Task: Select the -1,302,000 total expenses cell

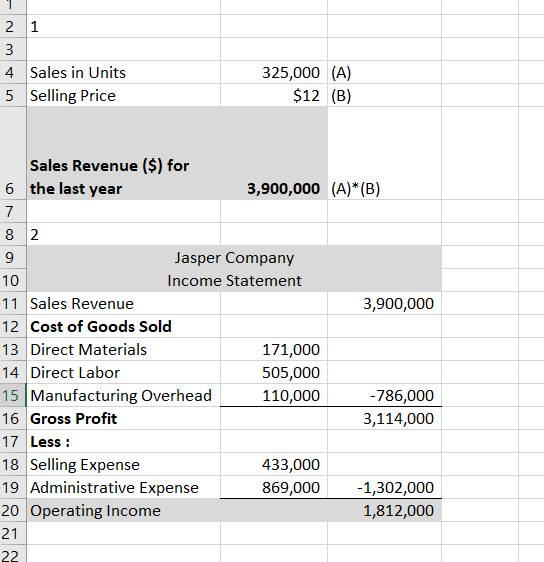Action: click(385, 487)
